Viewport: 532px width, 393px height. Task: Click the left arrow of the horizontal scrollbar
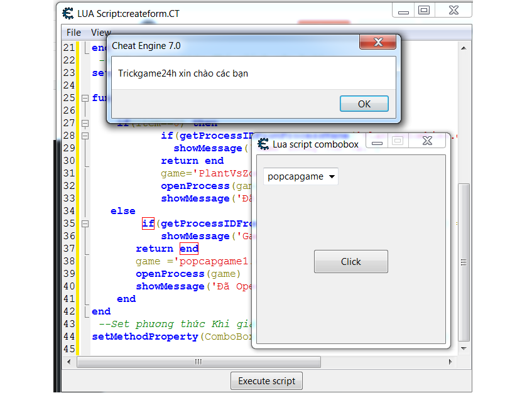click(69, 362)
